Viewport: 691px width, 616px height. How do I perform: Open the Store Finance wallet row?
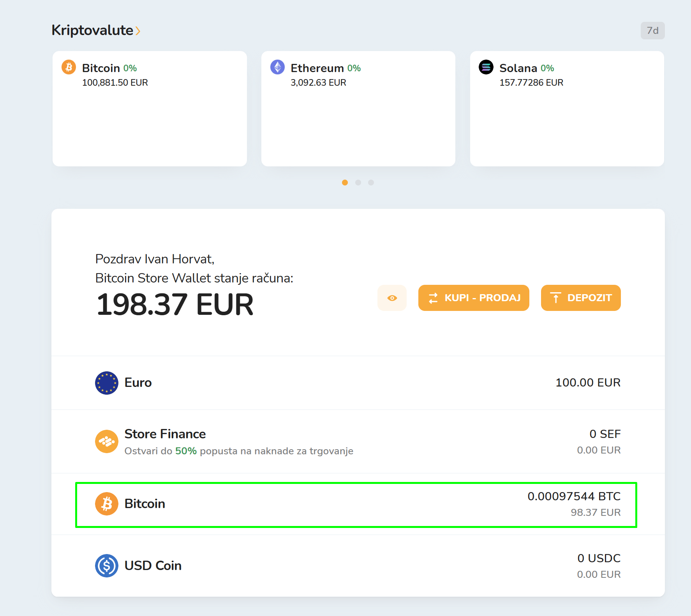point(358,441)
